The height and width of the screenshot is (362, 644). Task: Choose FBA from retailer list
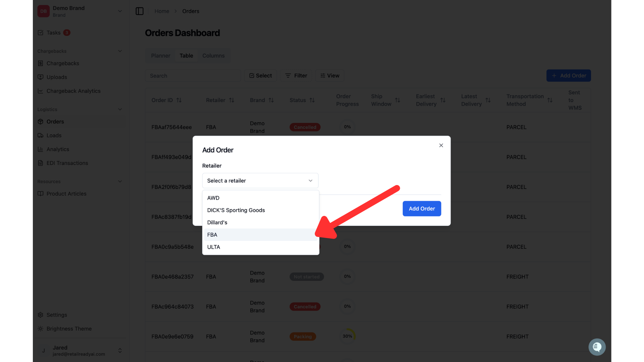point(260,235)
